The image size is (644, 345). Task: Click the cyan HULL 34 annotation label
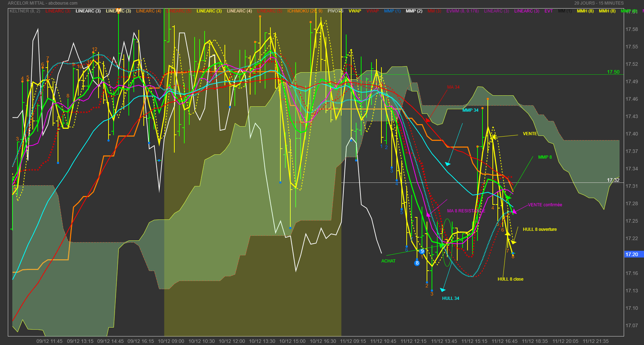click(x=450, y=298)
